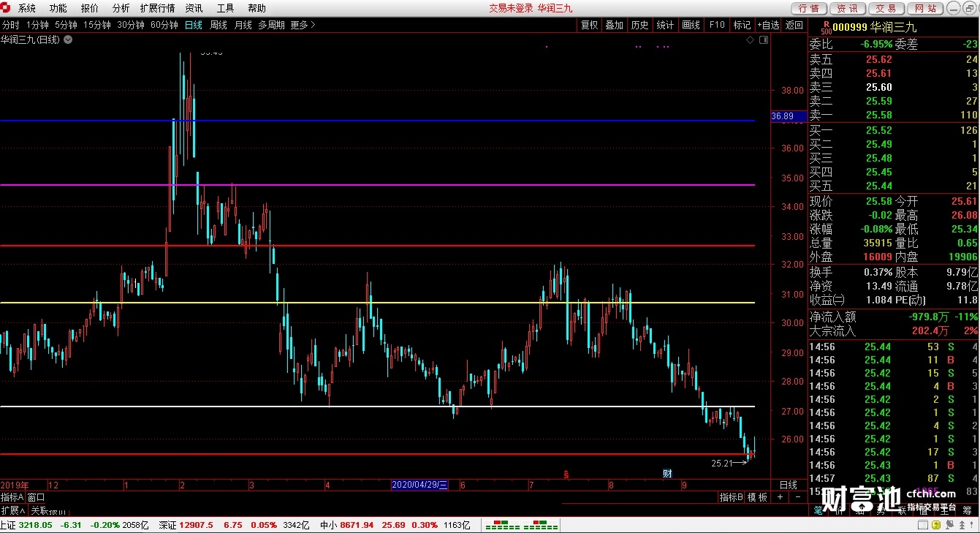Click the 2020/04/29/三 date marker
Viewport: 980px width, 533px height.
tap(419, 485)
